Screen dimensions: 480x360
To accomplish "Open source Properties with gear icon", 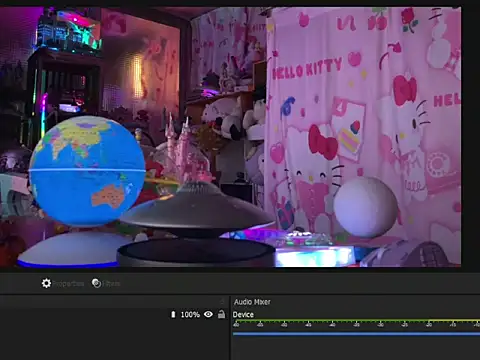I will (63, 283).
